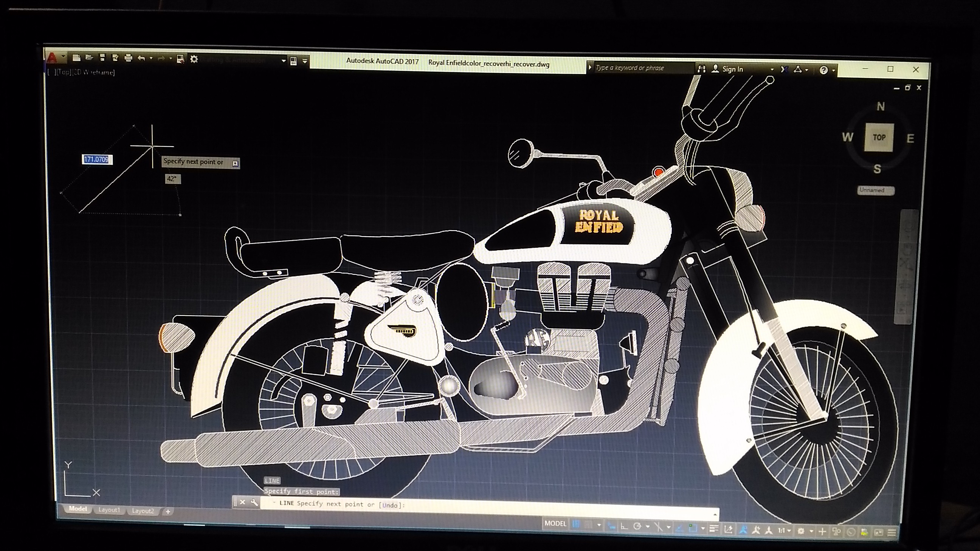
Task: Click the sheet icon after the workspace dropdown
Action: (294, 61)
